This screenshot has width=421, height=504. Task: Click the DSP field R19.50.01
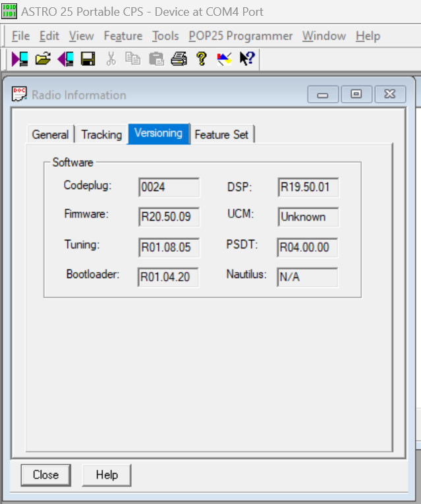(x=308, y=187)
